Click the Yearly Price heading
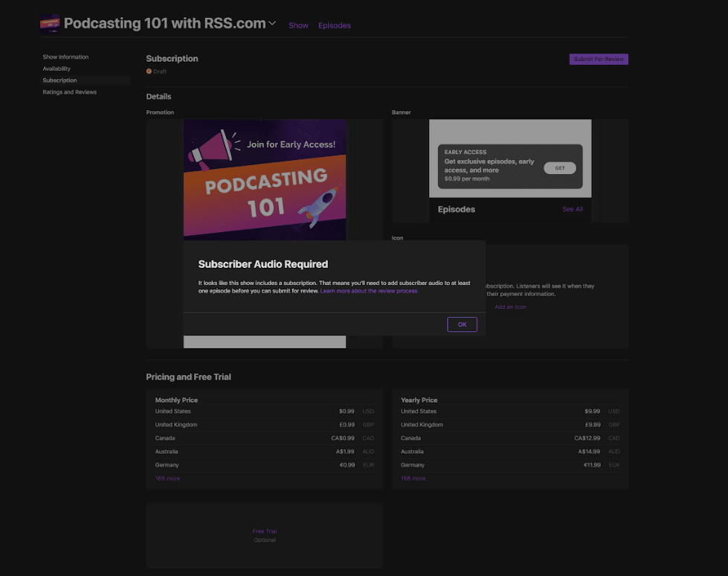The image size is (728, 576). point(419,400)
